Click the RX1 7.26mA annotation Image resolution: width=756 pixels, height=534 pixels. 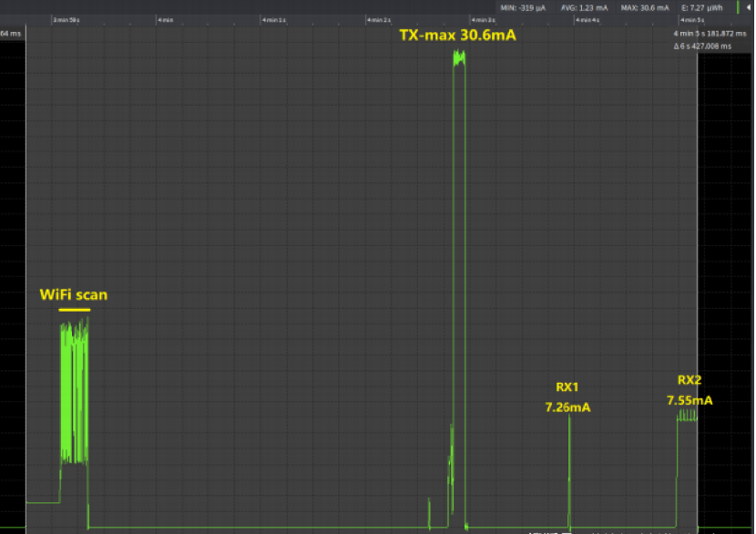[567, 397]
